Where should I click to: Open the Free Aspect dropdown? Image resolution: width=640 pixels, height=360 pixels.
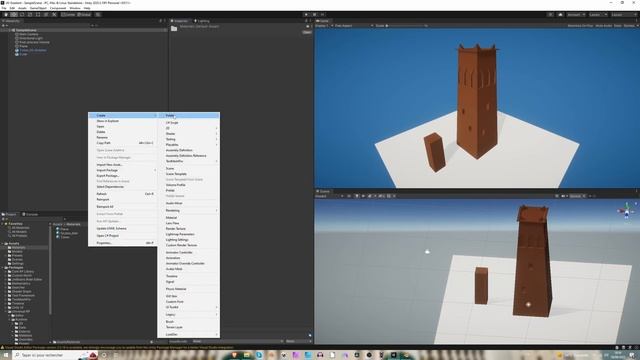pos(354,26)
